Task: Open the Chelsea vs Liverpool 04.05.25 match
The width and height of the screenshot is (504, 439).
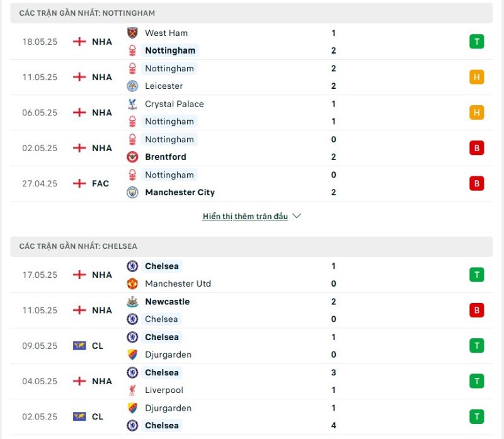Action: (x=251, y=381)
